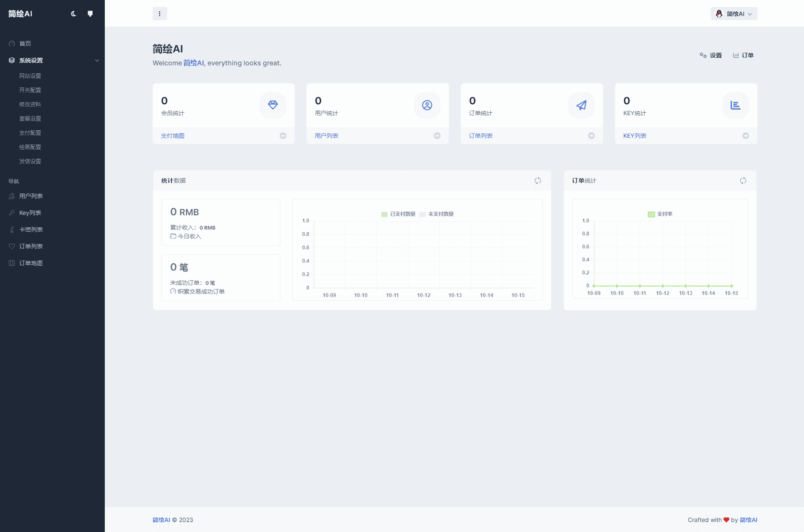Select 支付配置 submenu item
Image resolution: width=804 pixels, height=532 pixels.
pos(30,133)
